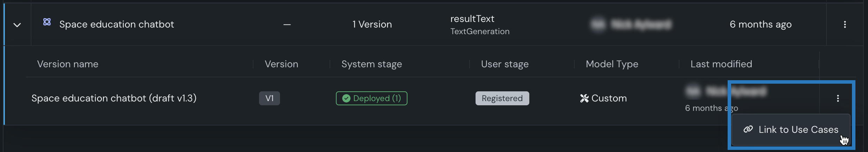
Task: Open the Deployed (1) system stage badge
Action: click(372, 98)
